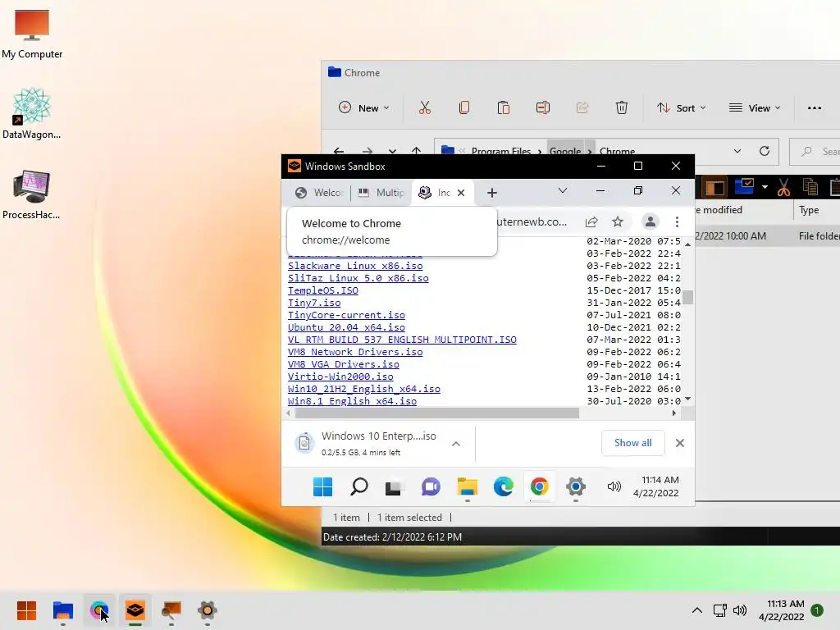Click Show all downloads button

point(632,443)
